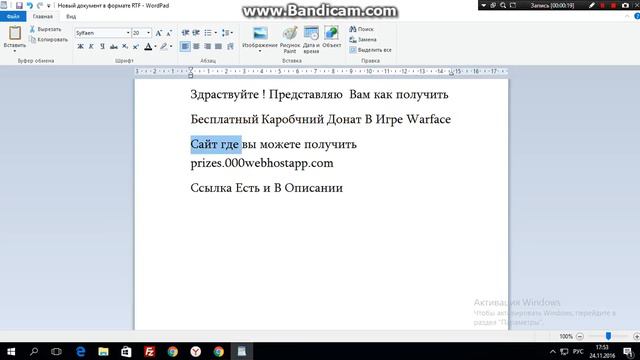Click the decrease indent icon
Screen dimensions: 640x360
pos(185,33)
